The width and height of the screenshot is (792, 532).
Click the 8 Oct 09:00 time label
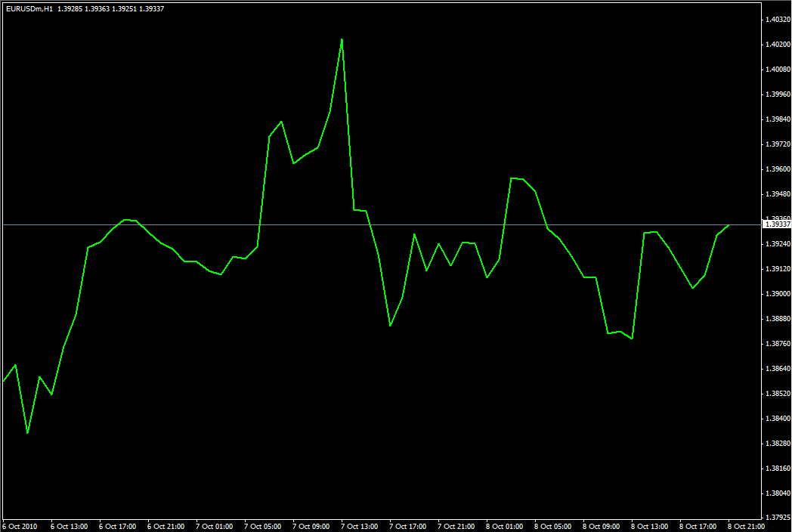[x=602, y=527]
